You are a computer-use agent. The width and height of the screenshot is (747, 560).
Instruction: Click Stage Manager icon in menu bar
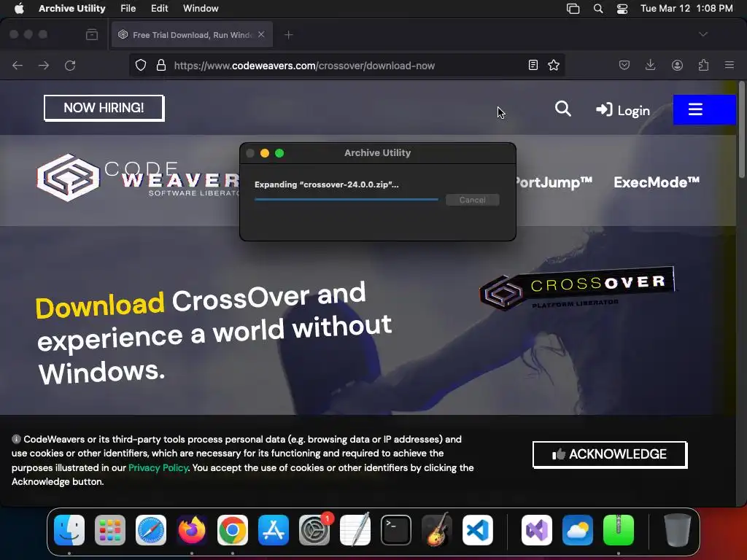click(x=573, y=9)
